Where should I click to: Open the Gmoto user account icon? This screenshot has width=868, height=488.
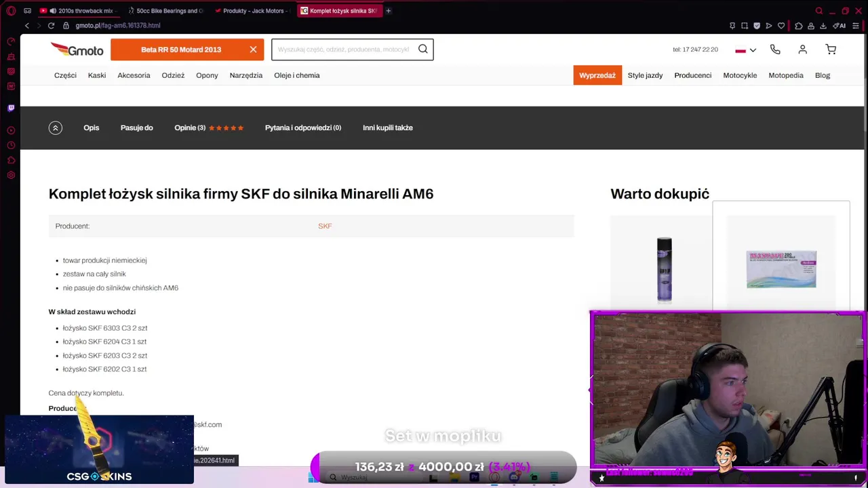pos(803,49)
